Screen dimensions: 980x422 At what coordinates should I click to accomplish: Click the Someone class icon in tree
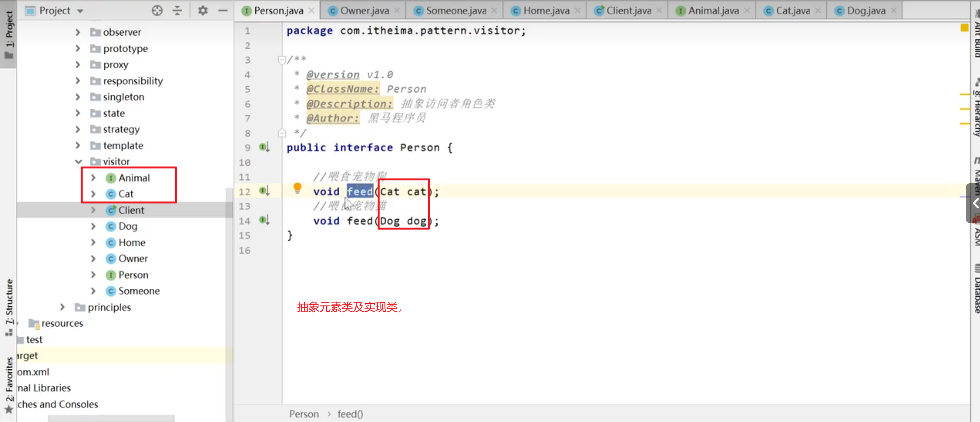click(x=111, y=291)
